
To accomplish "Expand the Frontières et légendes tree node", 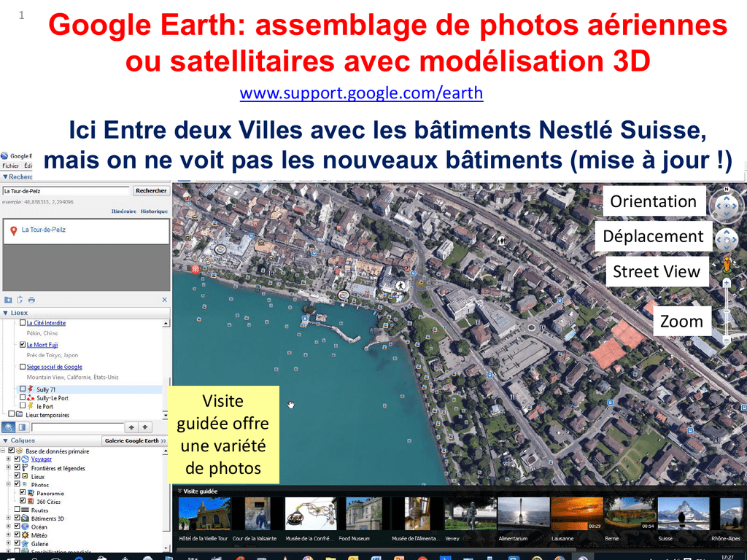I will [x=8, y=467].
